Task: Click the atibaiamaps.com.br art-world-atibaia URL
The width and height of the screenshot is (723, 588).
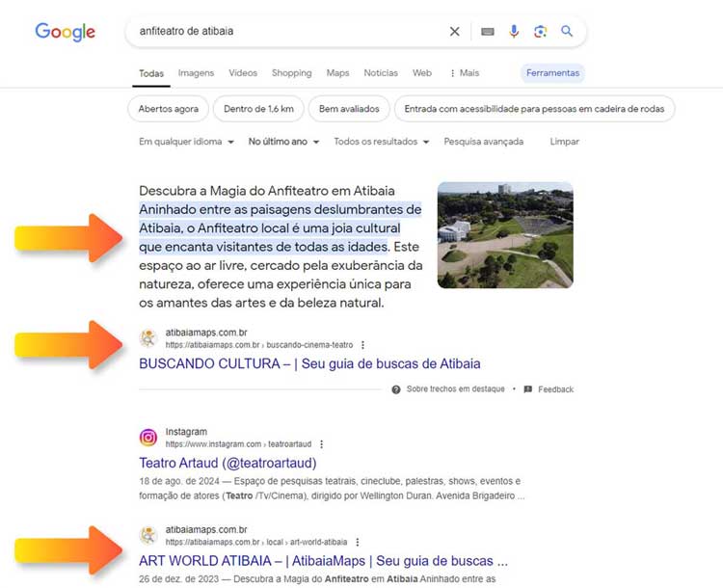Action: (256, 542)
